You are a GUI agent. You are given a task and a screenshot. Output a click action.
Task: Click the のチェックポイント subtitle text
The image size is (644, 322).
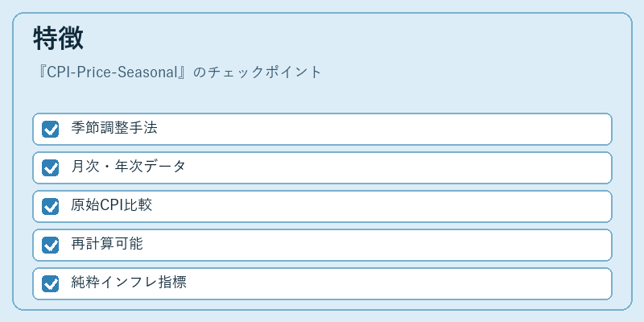coord(258,72)
